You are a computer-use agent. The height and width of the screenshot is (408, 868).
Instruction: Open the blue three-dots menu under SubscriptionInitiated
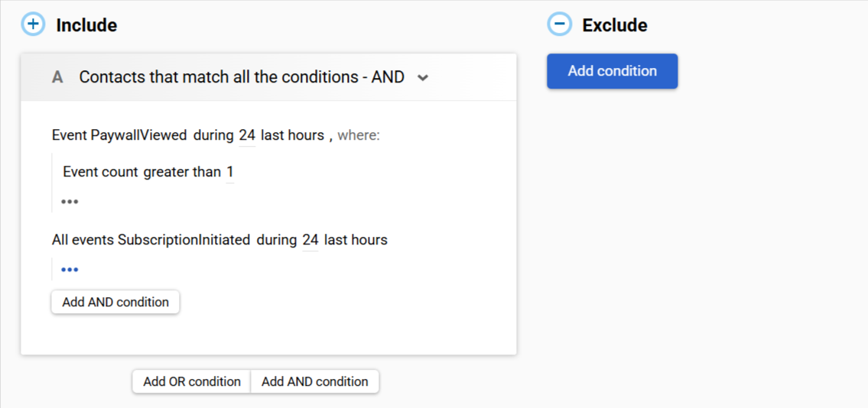pyautogui.click(x=70, y=270)
